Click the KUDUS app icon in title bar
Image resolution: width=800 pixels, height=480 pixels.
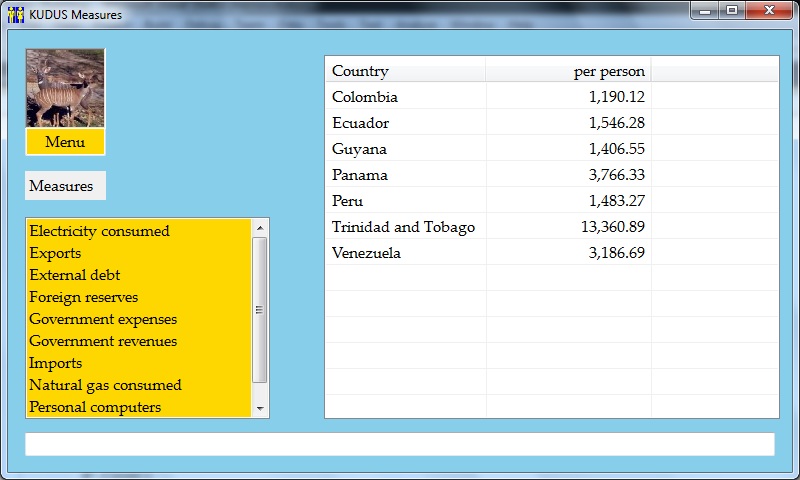point(16,14)
